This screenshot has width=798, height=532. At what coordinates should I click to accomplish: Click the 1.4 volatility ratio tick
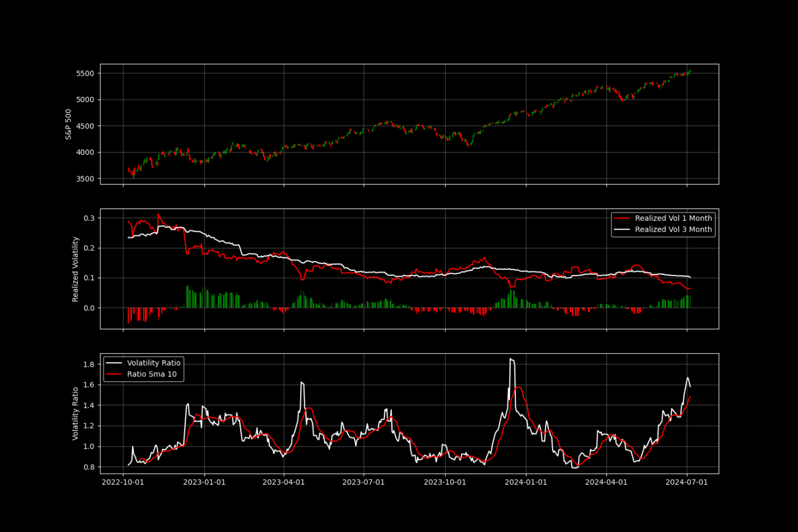(89, 405)
